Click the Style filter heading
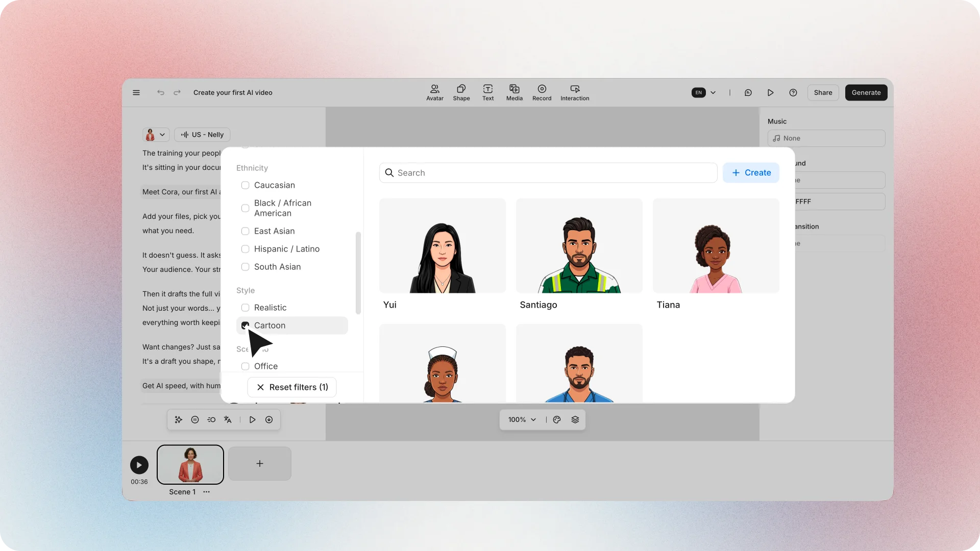Screen dimensions: 980x551 click(x=245, y=290)
